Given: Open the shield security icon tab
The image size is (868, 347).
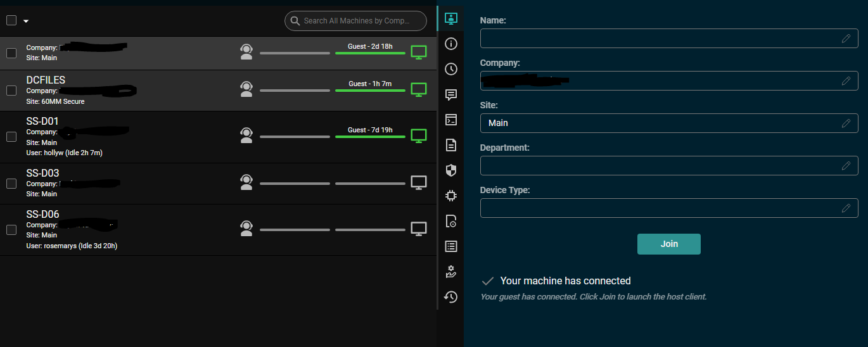Looking at the screenshot, I should 450,170.
